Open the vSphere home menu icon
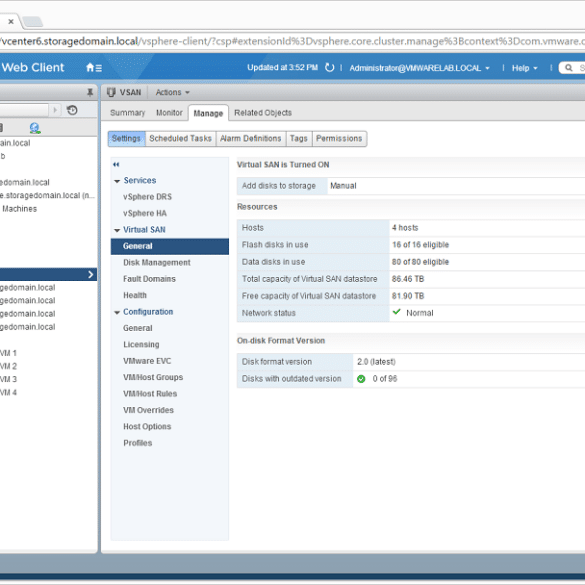Image resolution: width=585 pixels, height=585 pixels. pyautogui.click(x=94, y=68)
